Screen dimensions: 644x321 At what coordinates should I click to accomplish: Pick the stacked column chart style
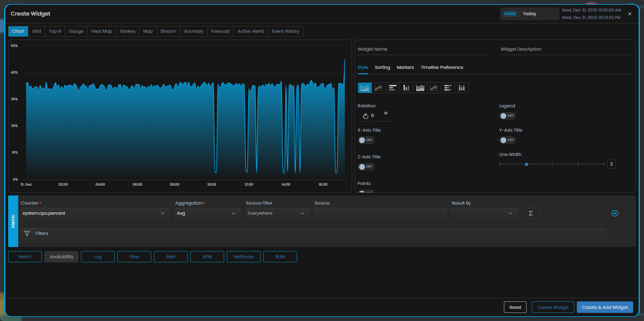tap(461, 88)
